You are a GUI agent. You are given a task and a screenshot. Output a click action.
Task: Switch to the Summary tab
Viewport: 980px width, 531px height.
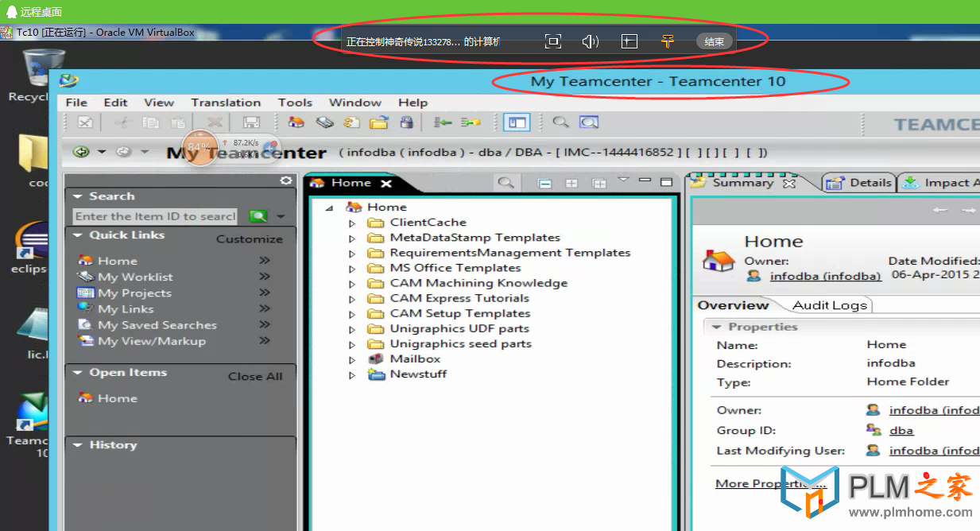click(x=742, y=183)
